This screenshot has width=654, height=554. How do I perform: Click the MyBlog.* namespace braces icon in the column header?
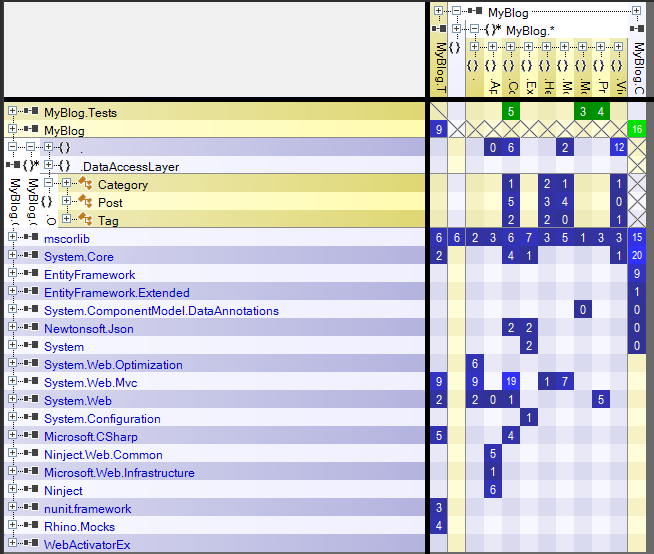[493, 29]
